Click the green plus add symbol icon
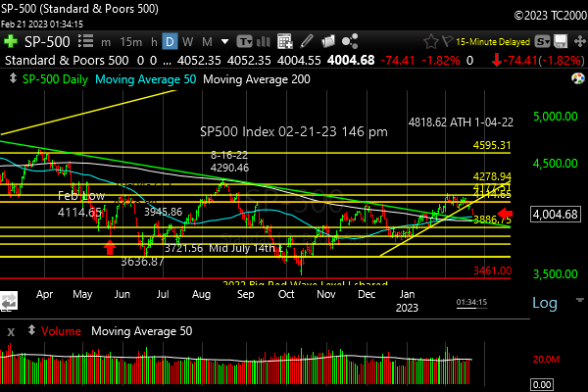588x392 pixels. (x=10, y=42)
